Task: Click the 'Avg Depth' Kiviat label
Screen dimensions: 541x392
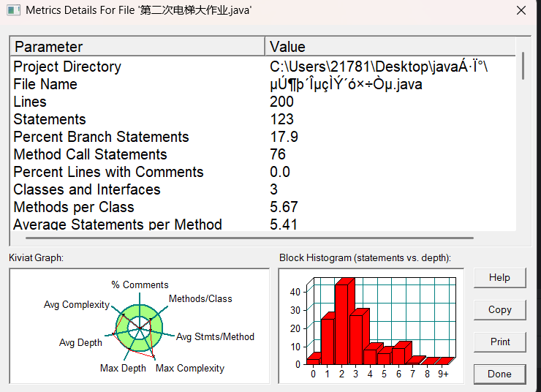Action: [80, 343]
